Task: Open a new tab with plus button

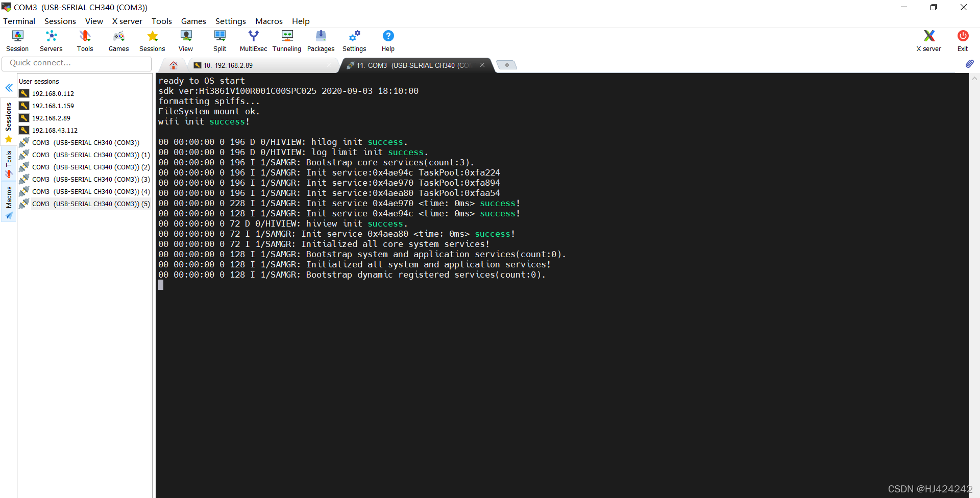Action: (506, 65)
